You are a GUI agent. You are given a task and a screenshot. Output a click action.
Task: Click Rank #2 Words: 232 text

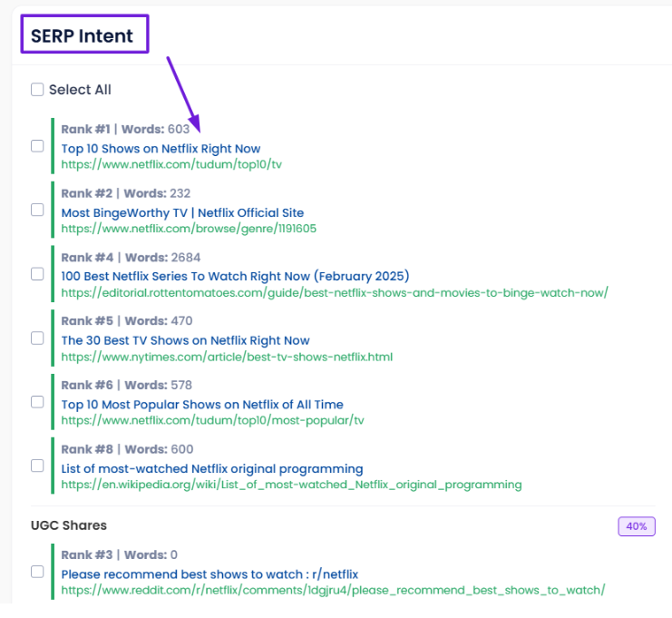[125, 193]
